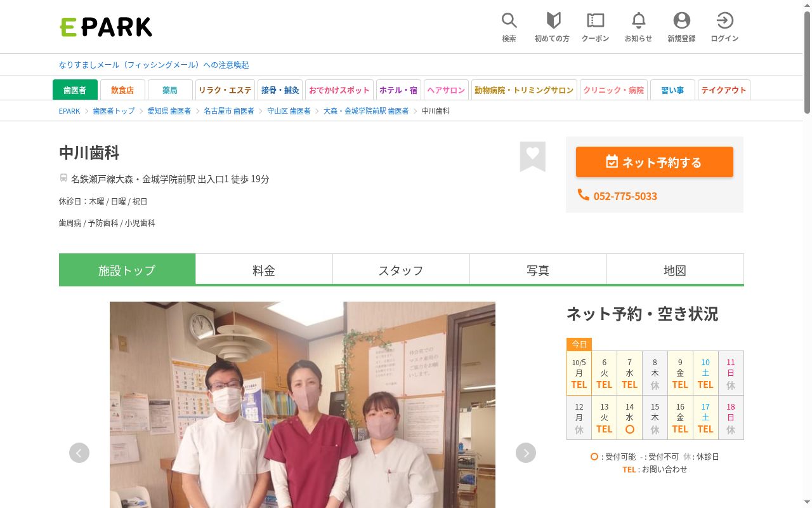Switch to the 施設トップ tab

click(x=127, y=270)
